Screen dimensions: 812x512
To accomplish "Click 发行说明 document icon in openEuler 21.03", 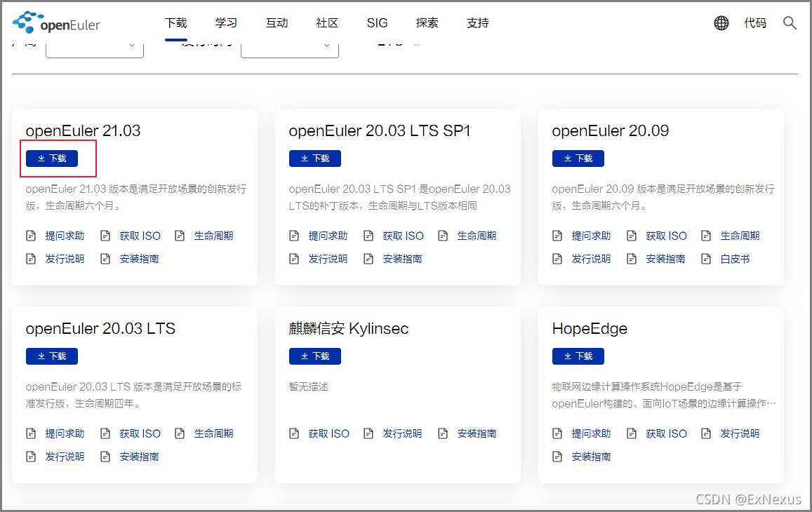I will (31, 259).
